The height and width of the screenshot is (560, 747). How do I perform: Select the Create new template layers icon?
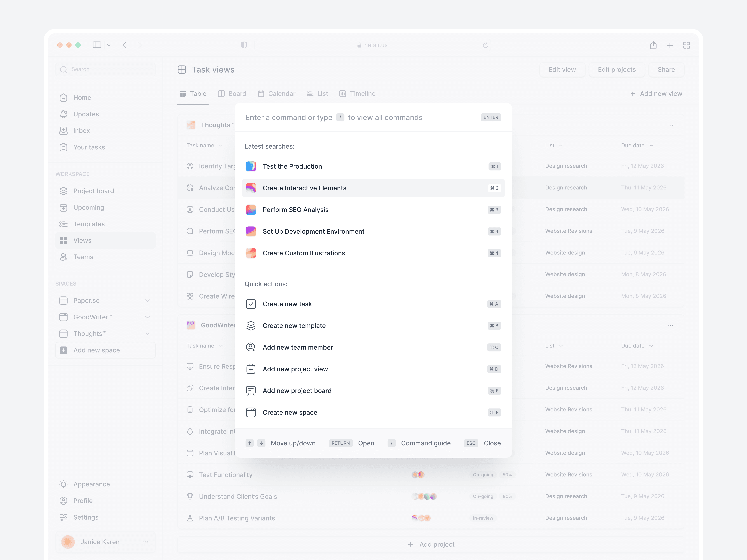251,326
